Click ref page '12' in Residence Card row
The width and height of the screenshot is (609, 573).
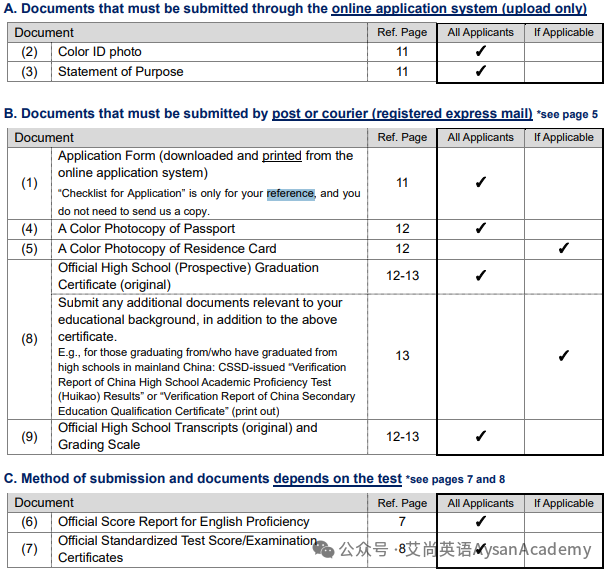[402, 249]
